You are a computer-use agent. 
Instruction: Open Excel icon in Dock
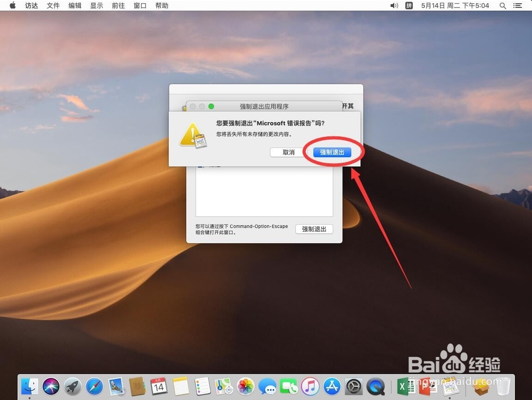pos(406,386)
